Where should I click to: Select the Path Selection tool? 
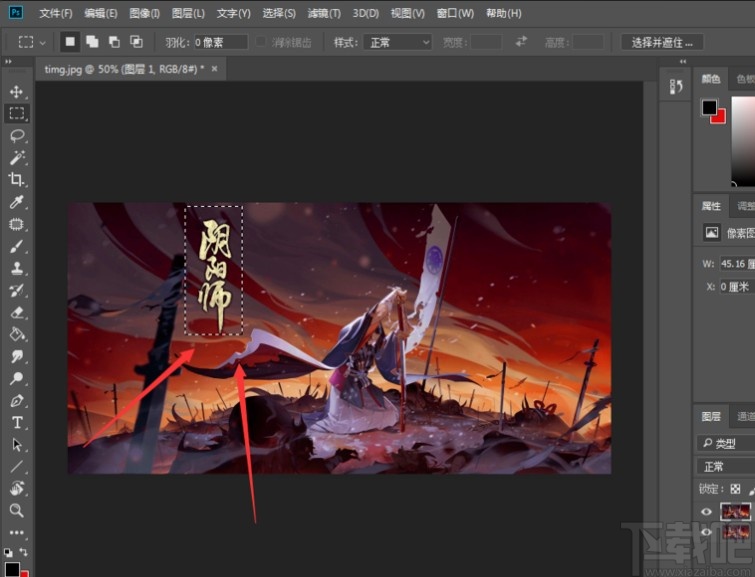click(x=17, y=445)
